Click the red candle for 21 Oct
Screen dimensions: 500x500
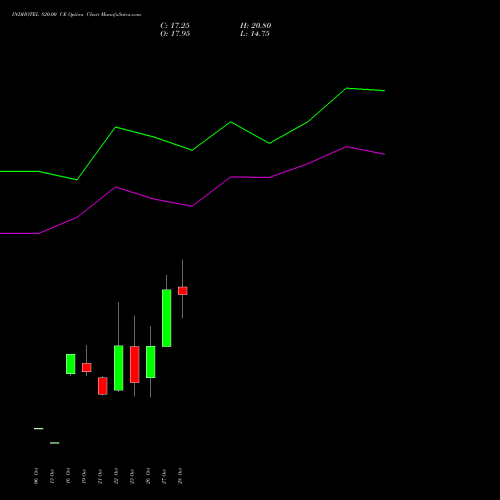[x=103, y=386]
